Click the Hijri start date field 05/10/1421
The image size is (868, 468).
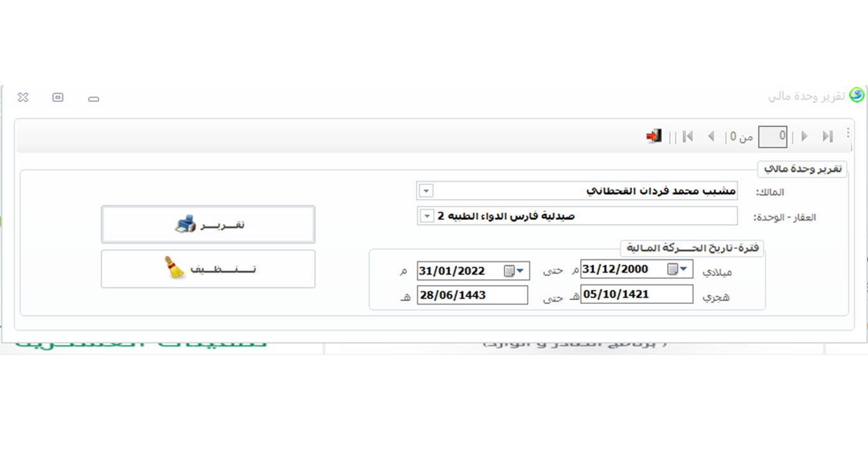coord(636,294)
